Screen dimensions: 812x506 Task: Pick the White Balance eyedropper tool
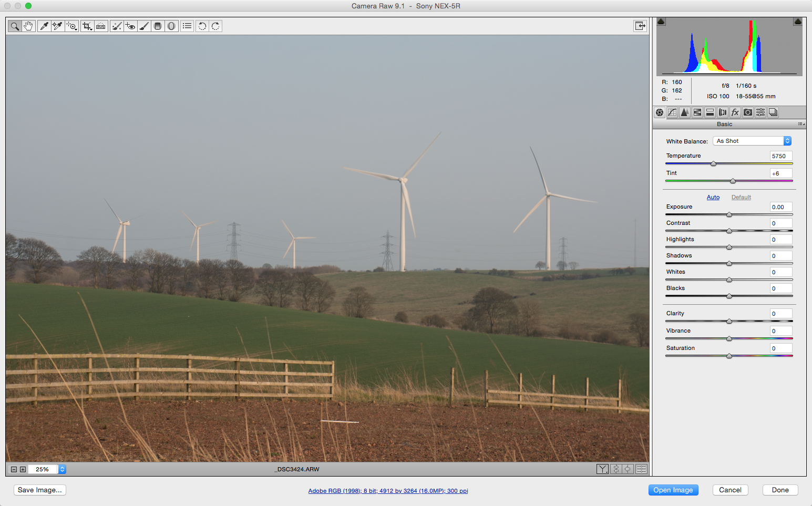coord(44,26)
